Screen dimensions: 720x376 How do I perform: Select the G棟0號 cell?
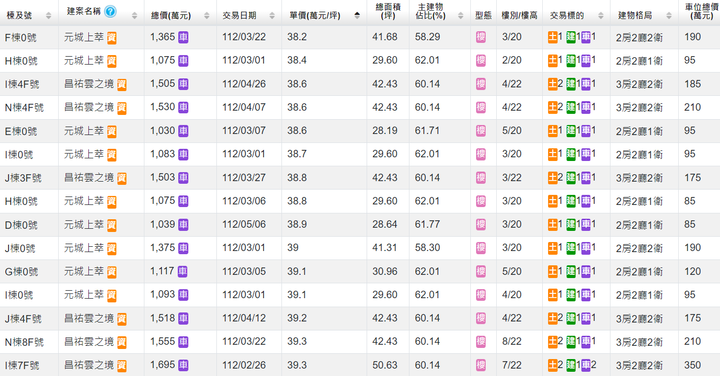tap(21, 272)
